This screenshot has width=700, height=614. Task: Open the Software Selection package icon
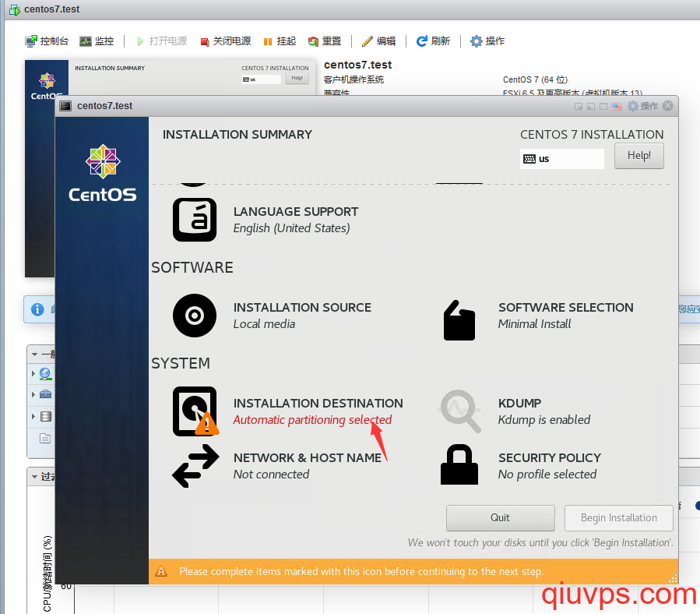(x=459, y=320)
